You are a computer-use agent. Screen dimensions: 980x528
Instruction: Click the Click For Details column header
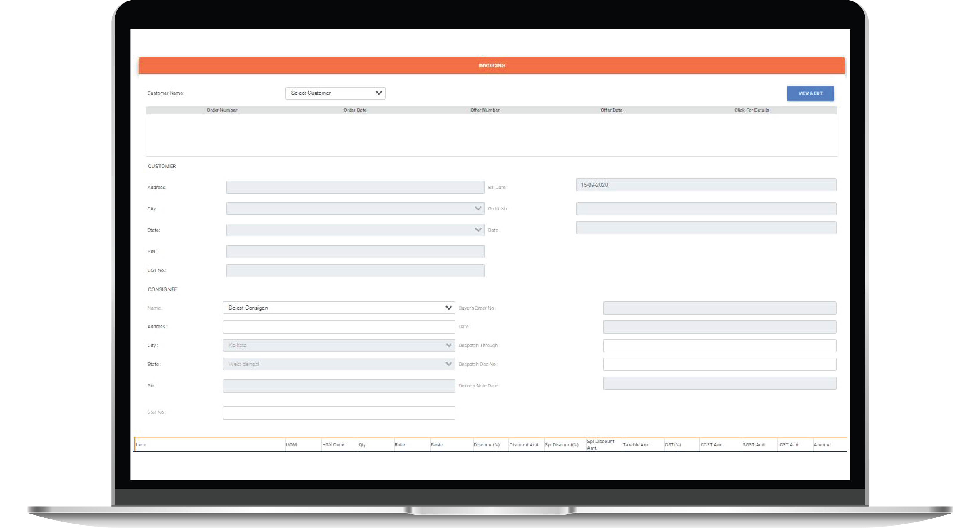pyautogui.click(x=751, y=110)
